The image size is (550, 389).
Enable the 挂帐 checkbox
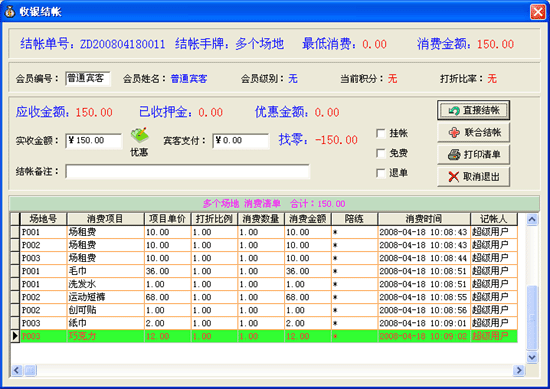[x=381, y=133]
